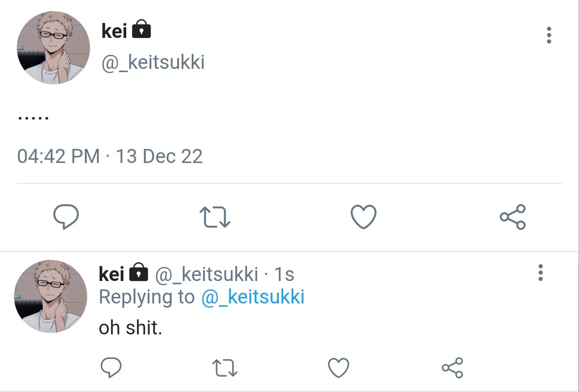Reply to the 'oh shit.' tweet
This screenshot has width=579, height=392.
(111, 368)
